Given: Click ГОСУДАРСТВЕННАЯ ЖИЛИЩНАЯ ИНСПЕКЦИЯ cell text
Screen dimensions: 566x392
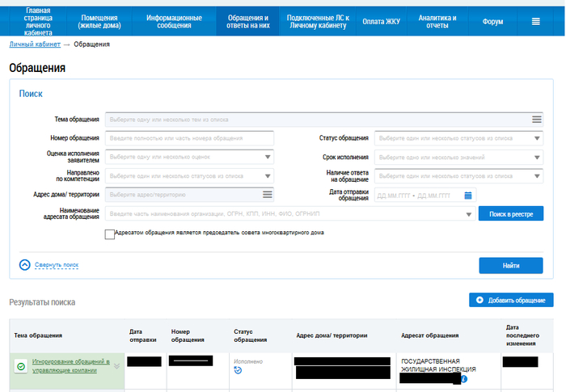Looking at the screenshot, I should (438, 365).
